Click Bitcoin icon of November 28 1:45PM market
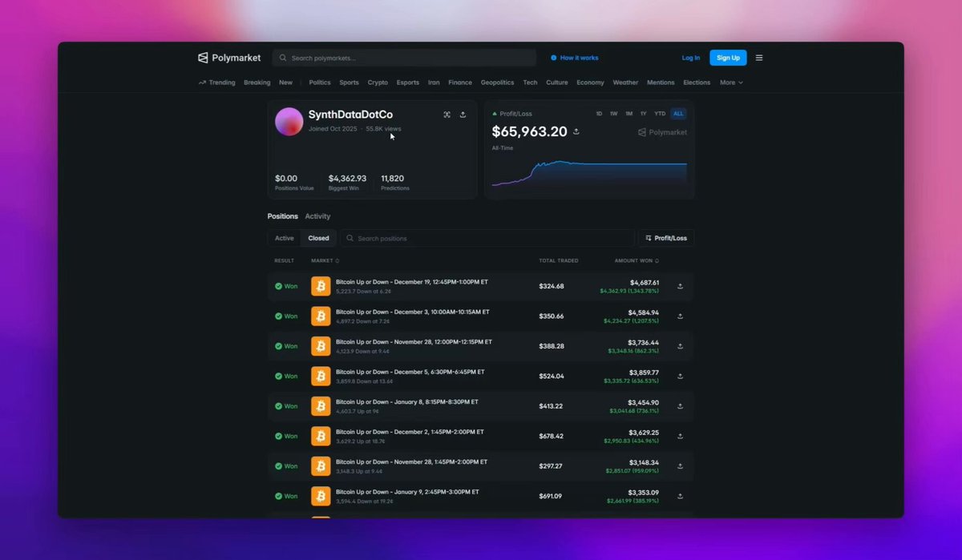The image size is (962, 560). pos(321,465)
